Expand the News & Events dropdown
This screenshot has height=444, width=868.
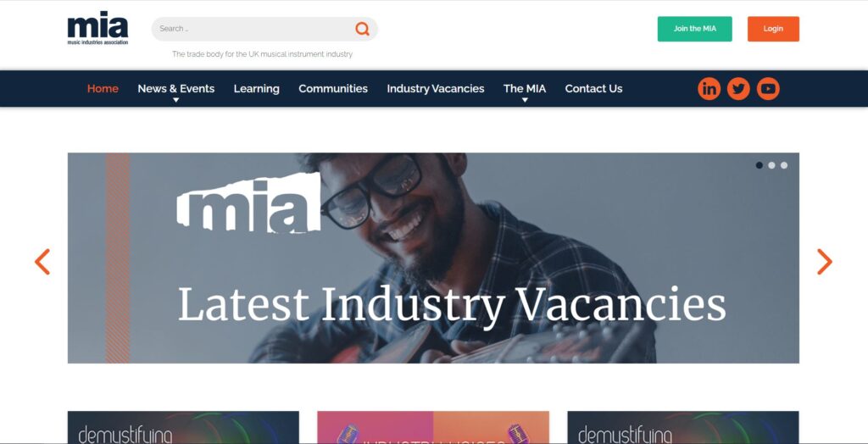tap(176, 90)
